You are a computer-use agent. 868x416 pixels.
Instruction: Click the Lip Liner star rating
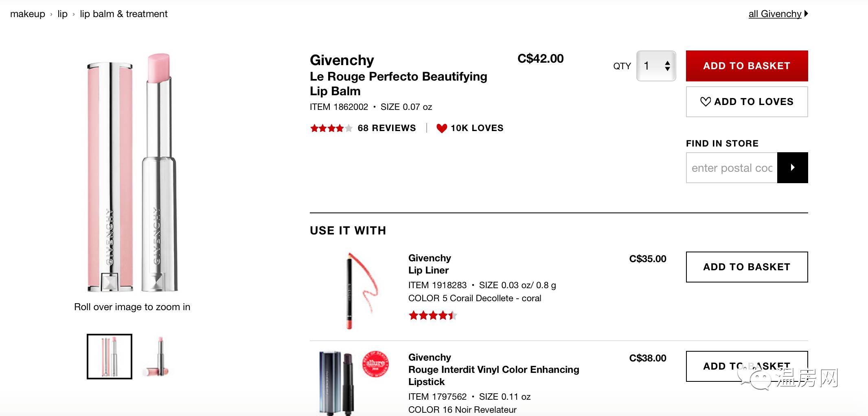click(x=432, y=315)
